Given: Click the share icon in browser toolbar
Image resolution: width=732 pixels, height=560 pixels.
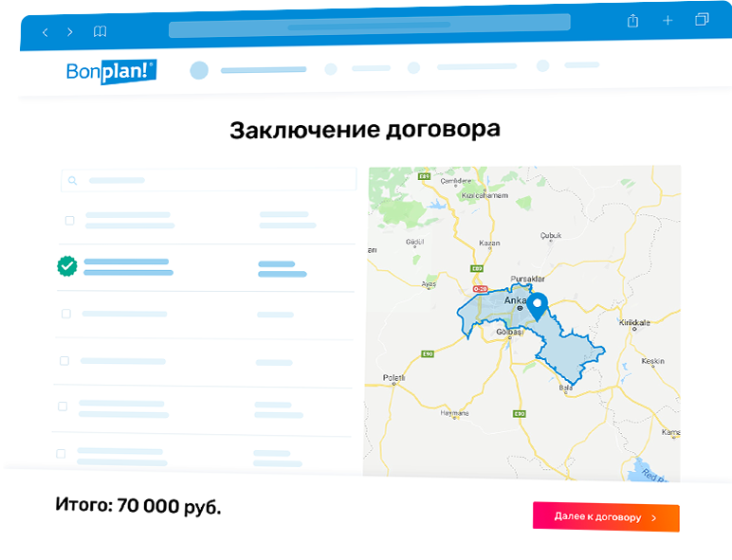Looking at the screenshot, I should click(x=632, y=20).
